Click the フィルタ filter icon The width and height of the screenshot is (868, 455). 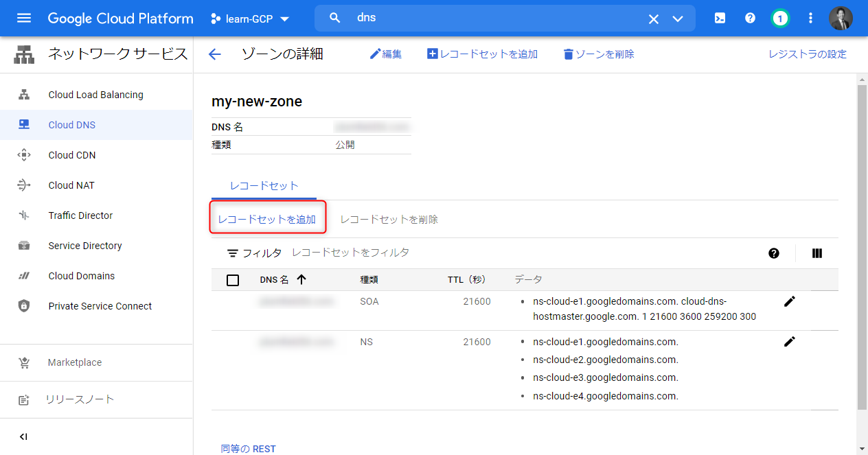click(233, 253)
